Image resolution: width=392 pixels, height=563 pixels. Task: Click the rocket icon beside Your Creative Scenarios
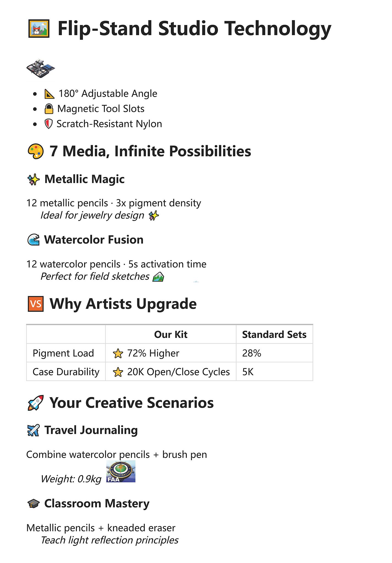pos(36,403)
